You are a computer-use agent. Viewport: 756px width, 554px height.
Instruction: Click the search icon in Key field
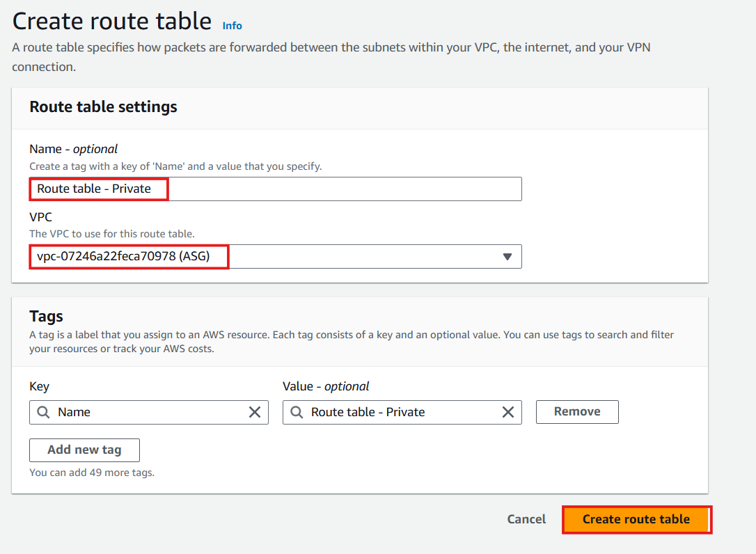[x=43, y=412]
